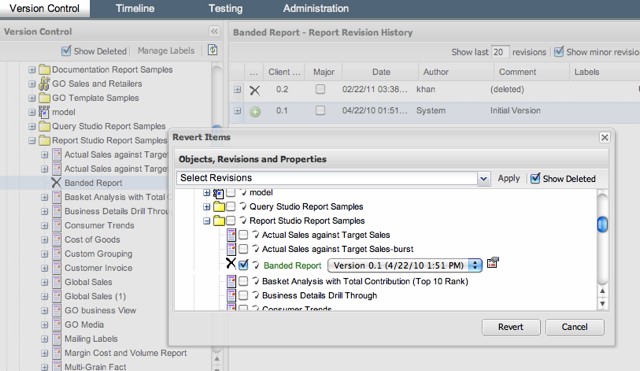The height and width of the screenshot is (371, 640).
Task: Sort by the Date column header
Action: [381, 72]
